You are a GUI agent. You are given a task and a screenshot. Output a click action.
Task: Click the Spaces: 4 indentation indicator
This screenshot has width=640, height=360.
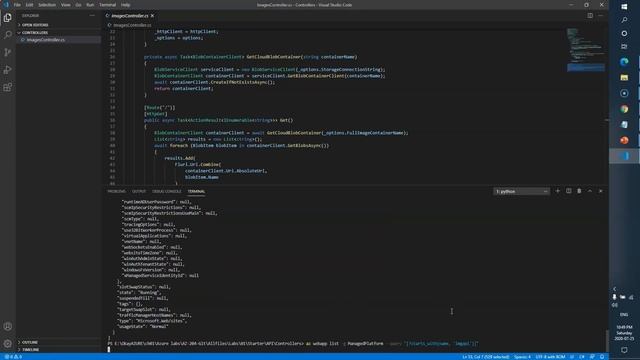click(522, 357)
